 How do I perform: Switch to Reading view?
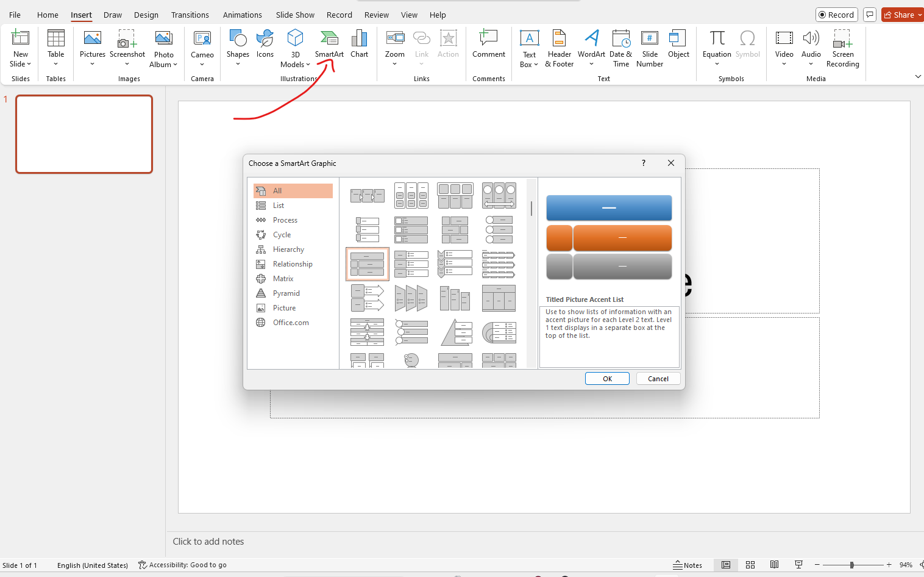click(x=775, y=565)
